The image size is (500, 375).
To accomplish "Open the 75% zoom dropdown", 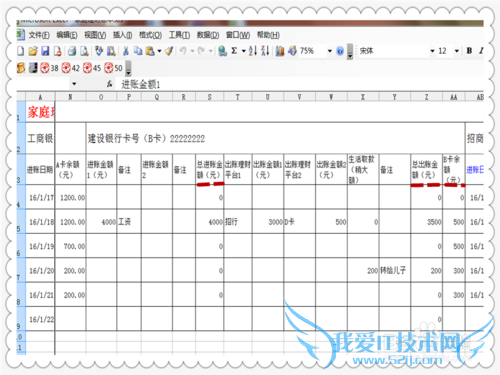I will [x=330, y=51].
